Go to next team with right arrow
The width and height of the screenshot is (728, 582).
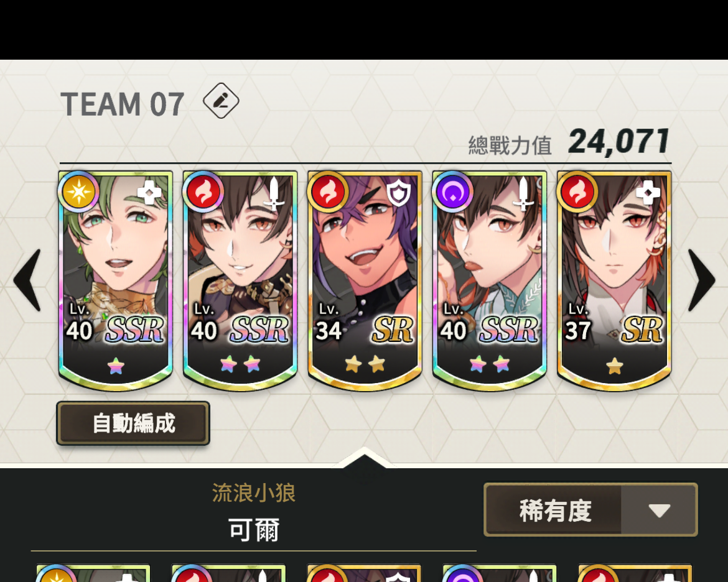coord(701,280)
